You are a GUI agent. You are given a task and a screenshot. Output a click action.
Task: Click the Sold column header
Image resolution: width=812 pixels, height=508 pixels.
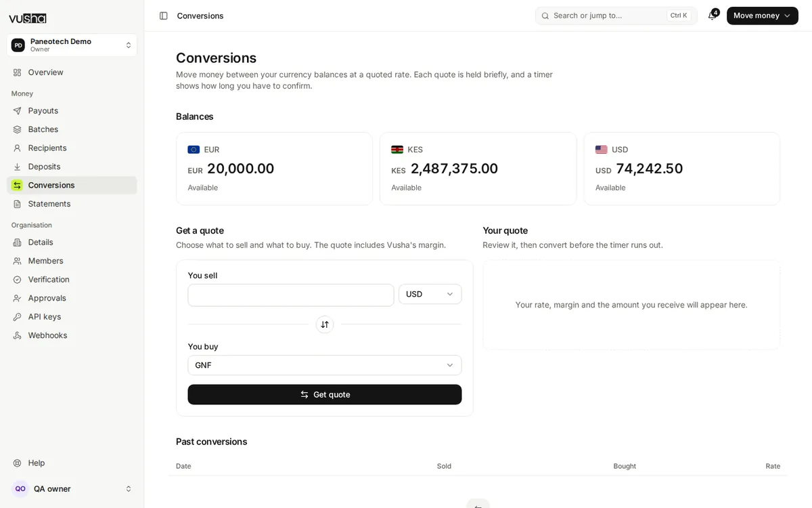click(444, 466)
